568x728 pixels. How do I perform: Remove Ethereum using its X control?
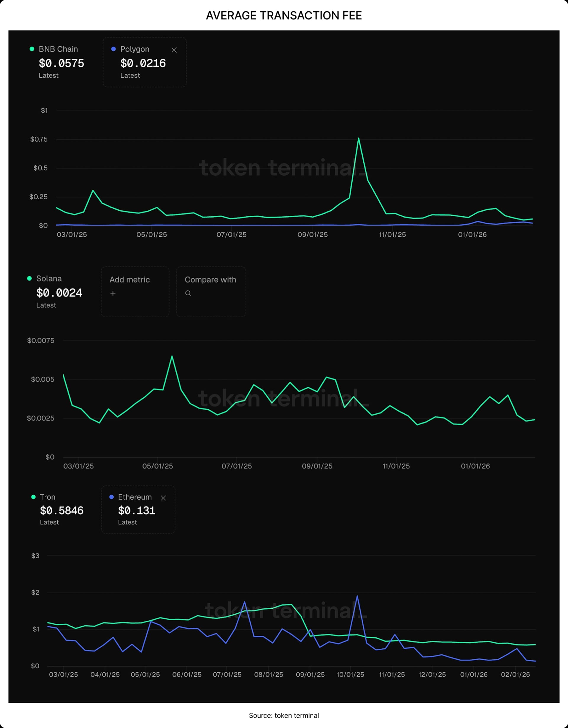164,498
